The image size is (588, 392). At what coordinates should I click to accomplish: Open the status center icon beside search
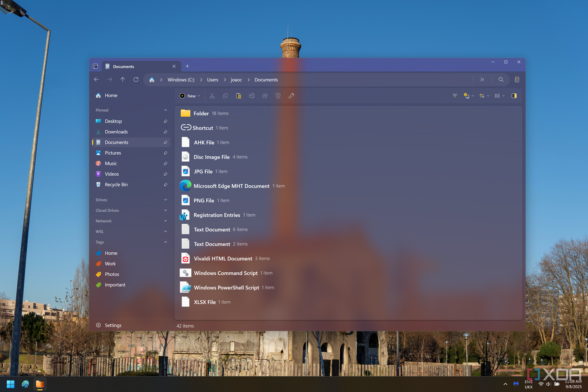point(517,80)
